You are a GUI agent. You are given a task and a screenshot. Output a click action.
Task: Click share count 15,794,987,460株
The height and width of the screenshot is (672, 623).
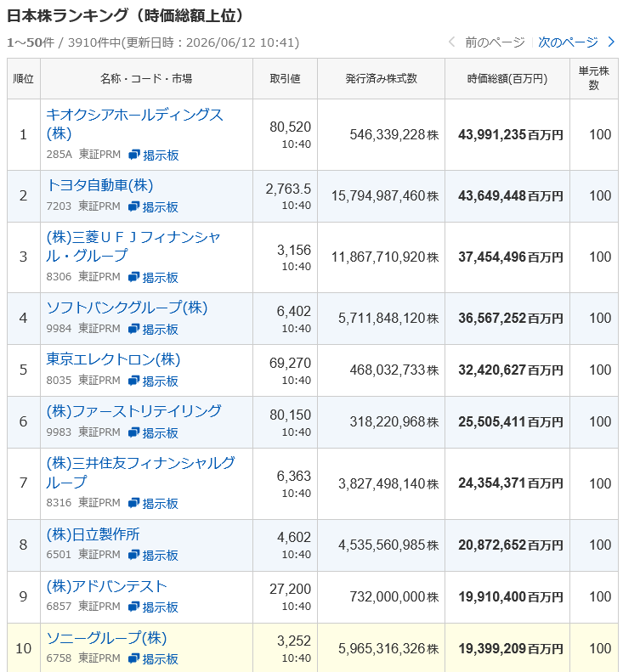(x=385, y=196)
